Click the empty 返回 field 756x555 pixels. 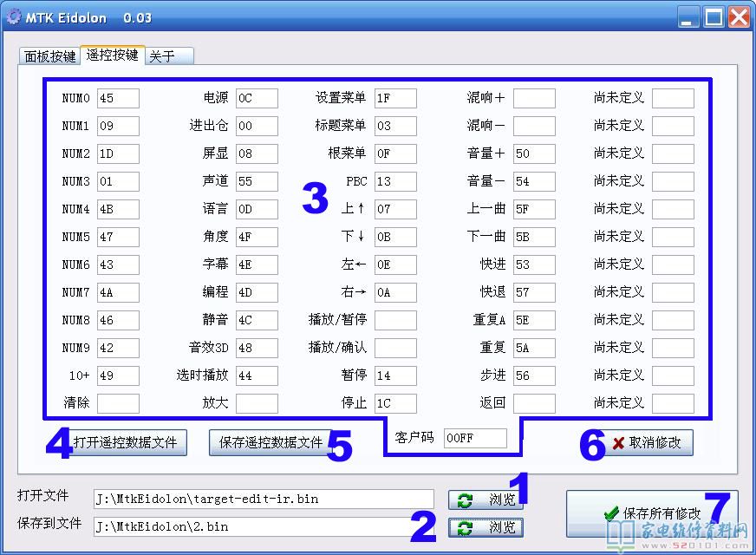tap(535, 403)
